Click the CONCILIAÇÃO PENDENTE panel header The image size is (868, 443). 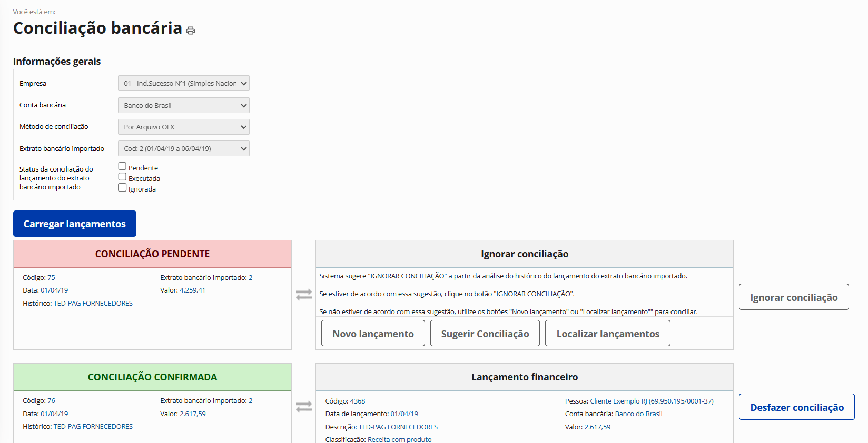point(152,254)
